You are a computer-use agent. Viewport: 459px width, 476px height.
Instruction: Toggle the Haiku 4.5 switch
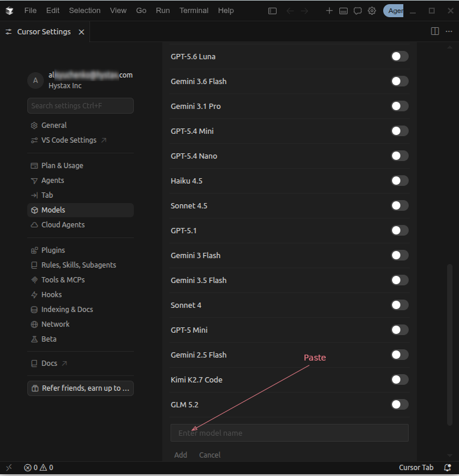click(x=399, y=181)
